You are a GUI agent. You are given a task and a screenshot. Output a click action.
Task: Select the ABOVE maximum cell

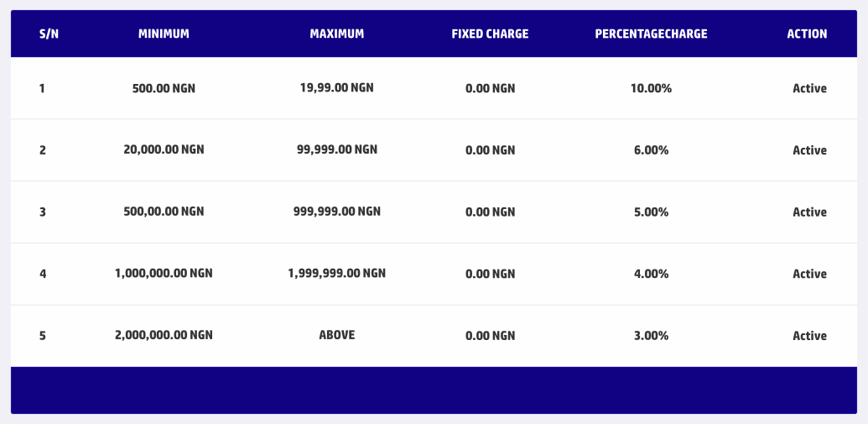pyautogui.click(x=337, y=335)
